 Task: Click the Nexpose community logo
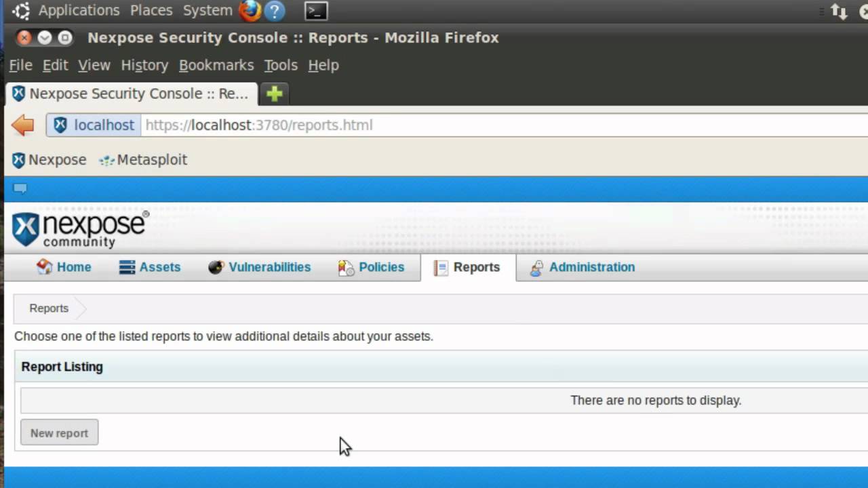pos(80,229)
